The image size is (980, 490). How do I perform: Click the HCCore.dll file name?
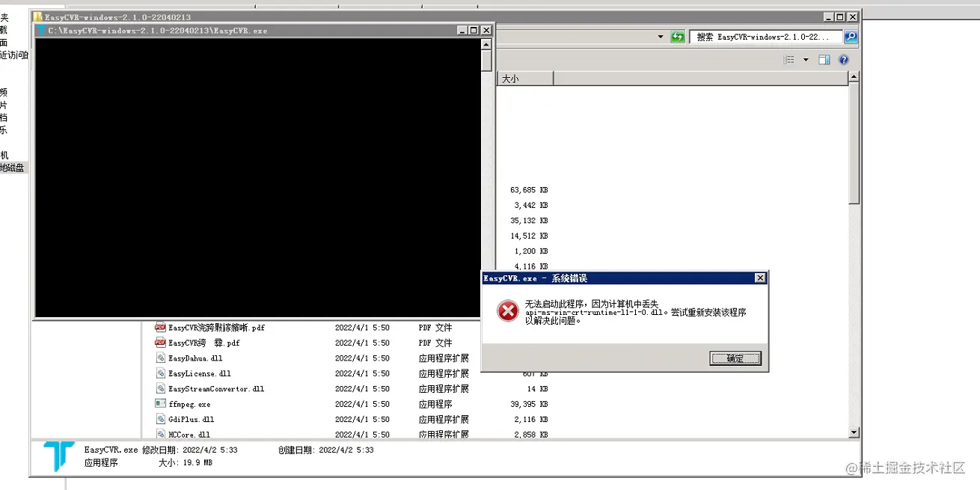click(x=189, y=435)
